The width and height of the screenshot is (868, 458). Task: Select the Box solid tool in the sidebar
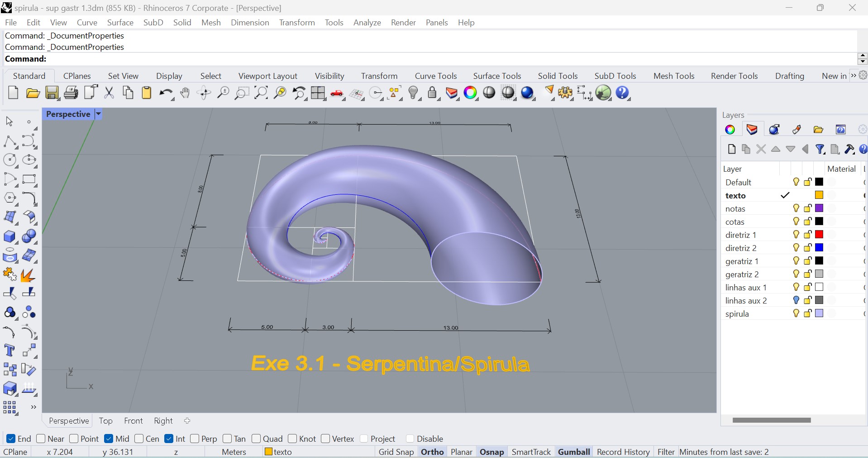10,236
